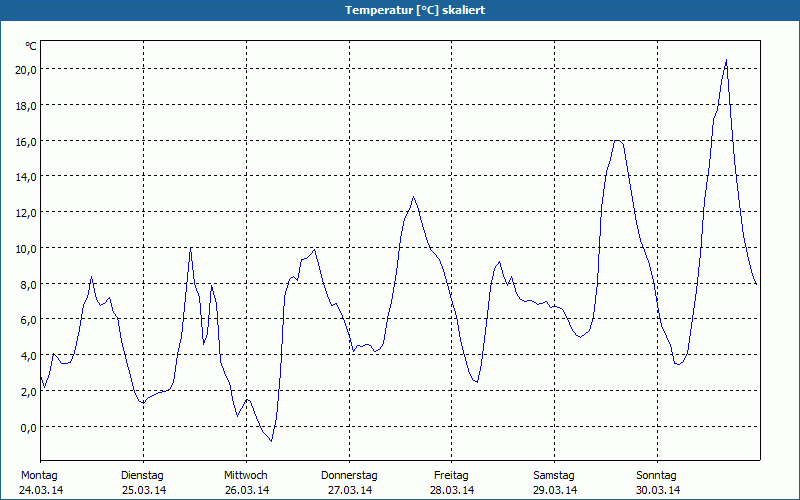Click the 6,0 axis label
Image resolution: width=800 pixels, height=500 pixels.
point(28,320)
